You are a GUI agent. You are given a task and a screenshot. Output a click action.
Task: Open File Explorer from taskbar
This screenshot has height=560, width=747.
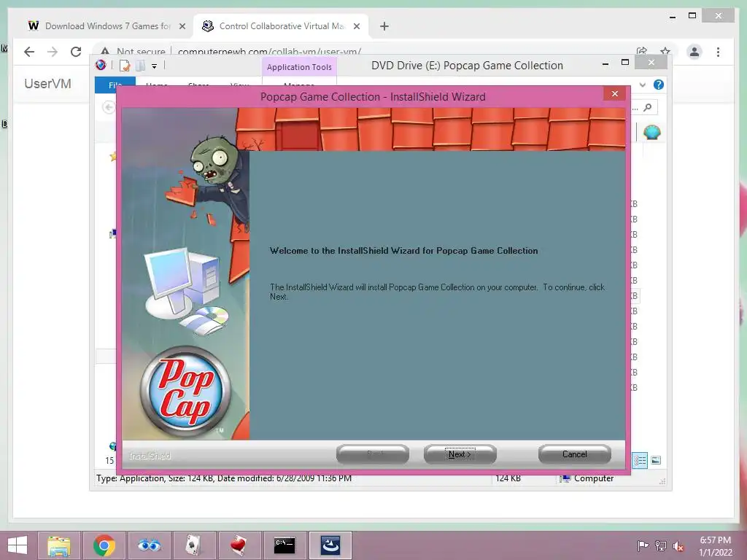(59, 545)
